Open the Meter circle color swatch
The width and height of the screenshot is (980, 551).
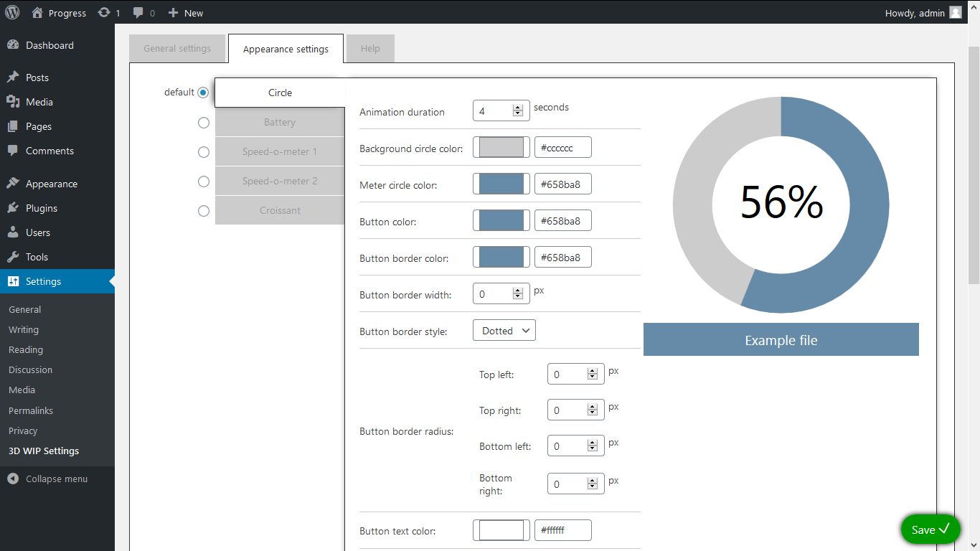pyautogui.click(x=501, y=184)
